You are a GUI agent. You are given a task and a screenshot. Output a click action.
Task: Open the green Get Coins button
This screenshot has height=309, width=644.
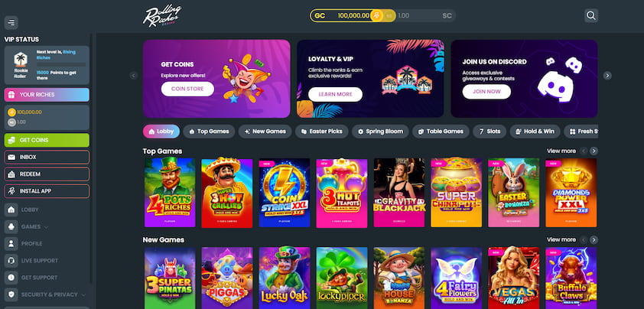pyautogui.click(x=47, y=140)
